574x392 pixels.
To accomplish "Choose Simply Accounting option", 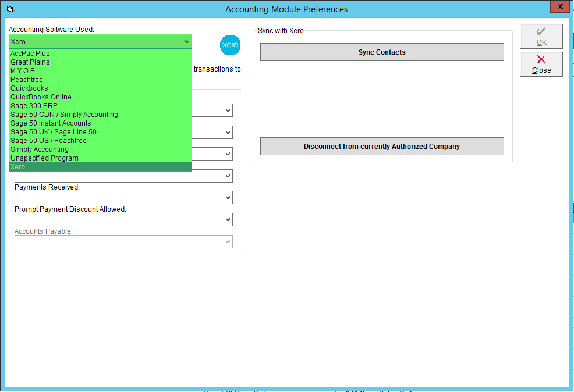I will [x=100, y=149].
